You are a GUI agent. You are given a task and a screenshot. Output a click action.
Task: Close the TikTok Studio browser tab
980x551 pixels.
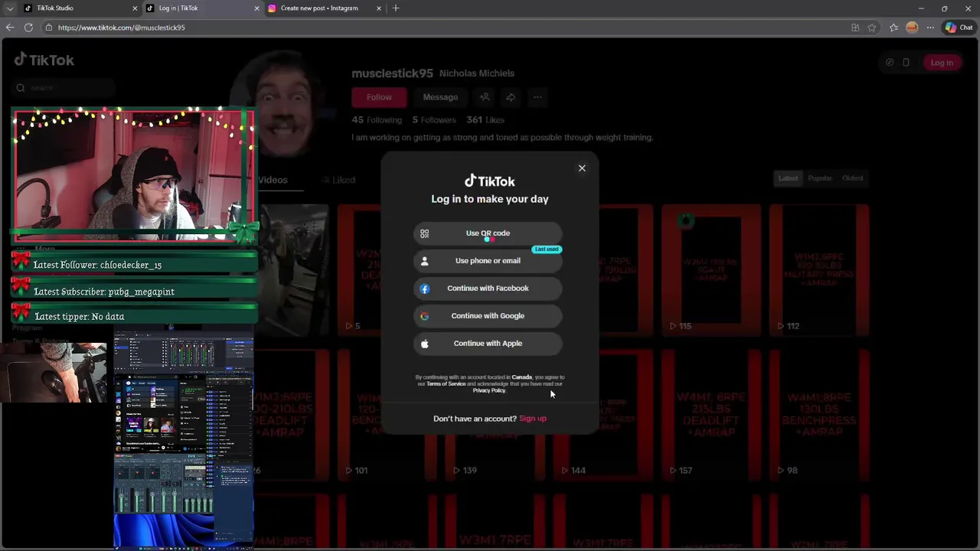(135, 8)
